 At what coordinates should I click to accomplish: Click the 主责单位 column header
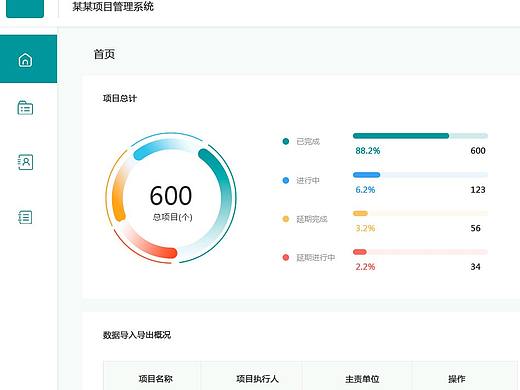tap(362, 379)
